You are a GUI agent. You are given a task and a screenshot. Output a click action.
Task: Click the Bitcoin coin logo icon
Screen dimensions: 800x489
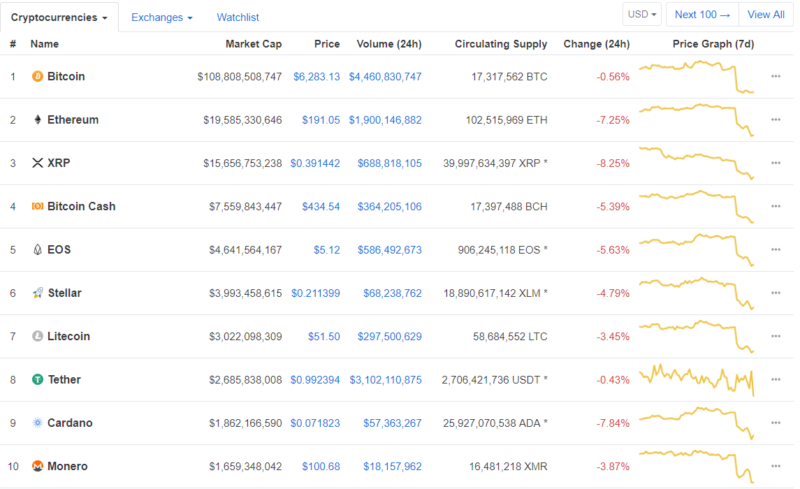[x=37, y=77]
